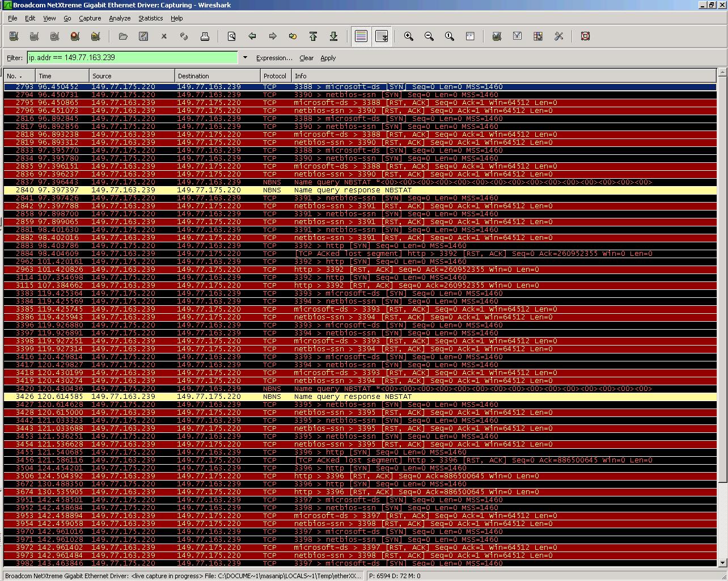Save the capture file as
This screenshot has height=581, width=728.
pos(143,36)
